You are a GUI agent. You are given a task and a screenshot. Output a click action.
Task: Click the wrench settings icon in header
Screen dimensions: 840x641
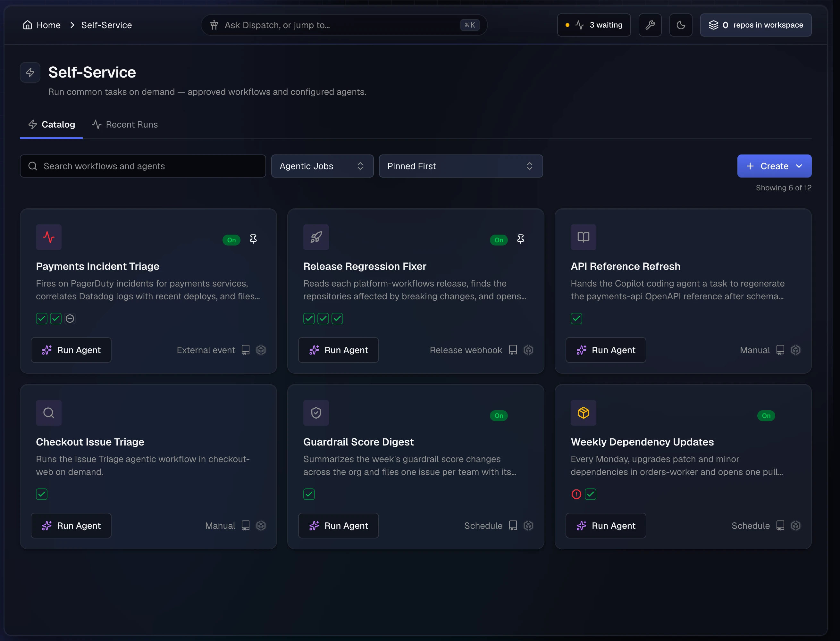(650, 25)
